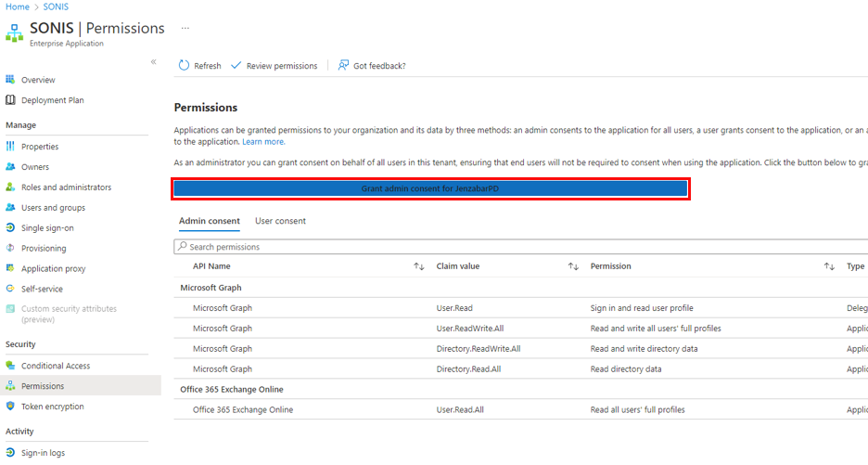Click the Conditional Access icon
868x465 pixels.
point(10,366)
